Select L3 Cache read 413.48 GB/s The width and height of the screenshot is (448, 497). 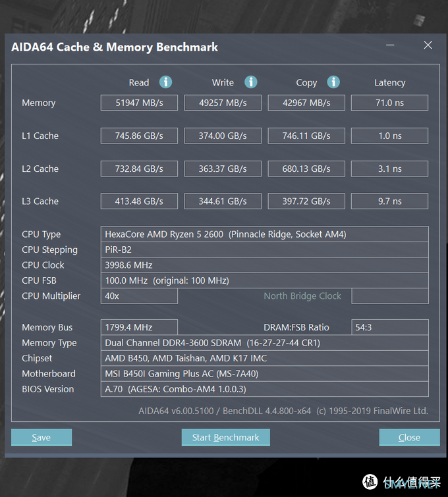tap(139, 201)
